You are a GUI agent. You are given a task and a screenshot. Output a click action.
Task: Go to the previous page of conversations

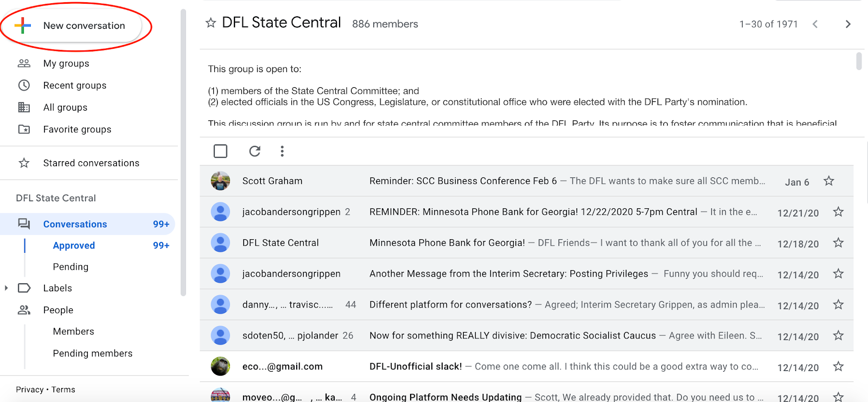point(815,24)
